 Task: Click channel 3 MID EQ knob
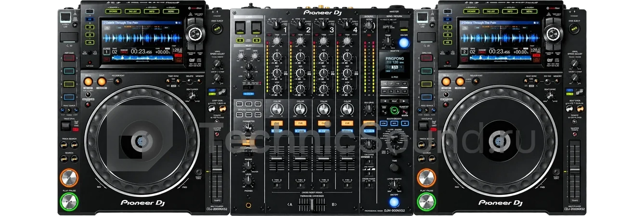pos(323,73)
